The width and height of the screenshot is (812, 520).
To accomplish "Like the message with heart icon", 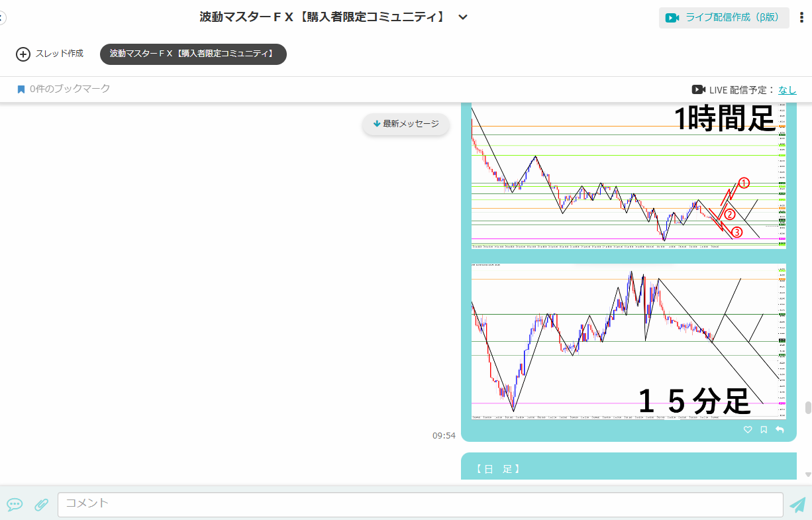I will (x=748, y=430).
